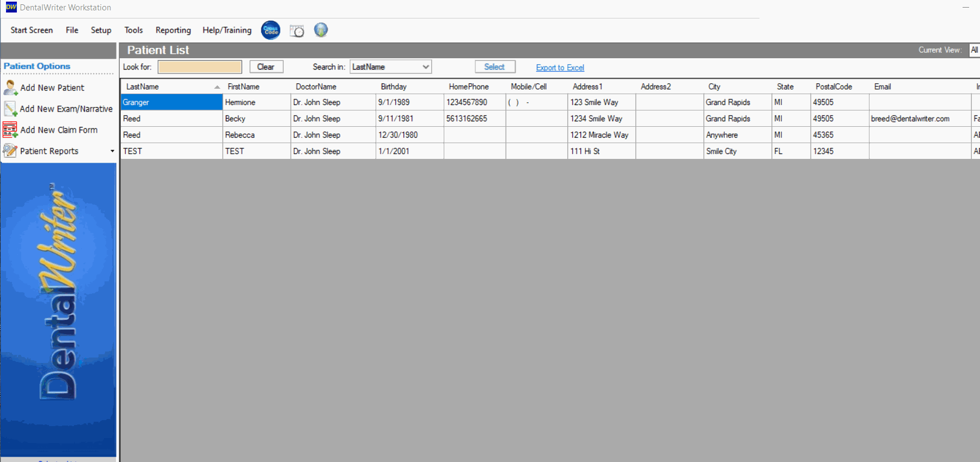Click the 1212 Miracle Way address cell
Screen dimensions: 980x462
coord(602,135)
